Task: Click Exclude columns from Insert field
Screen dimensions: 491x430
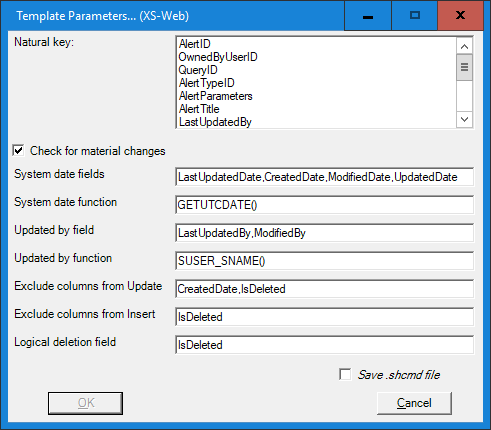Action: (x=324, y=317)
